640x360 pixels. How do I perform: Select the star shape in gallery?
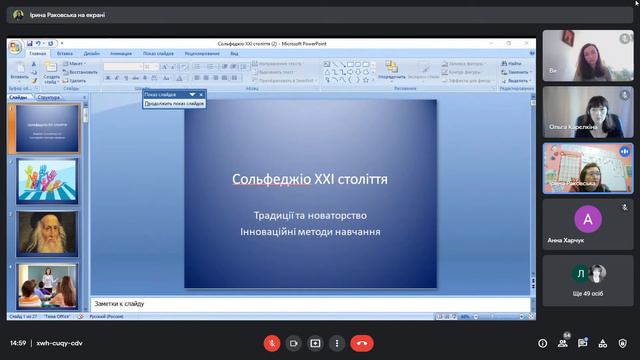[366, 80]
